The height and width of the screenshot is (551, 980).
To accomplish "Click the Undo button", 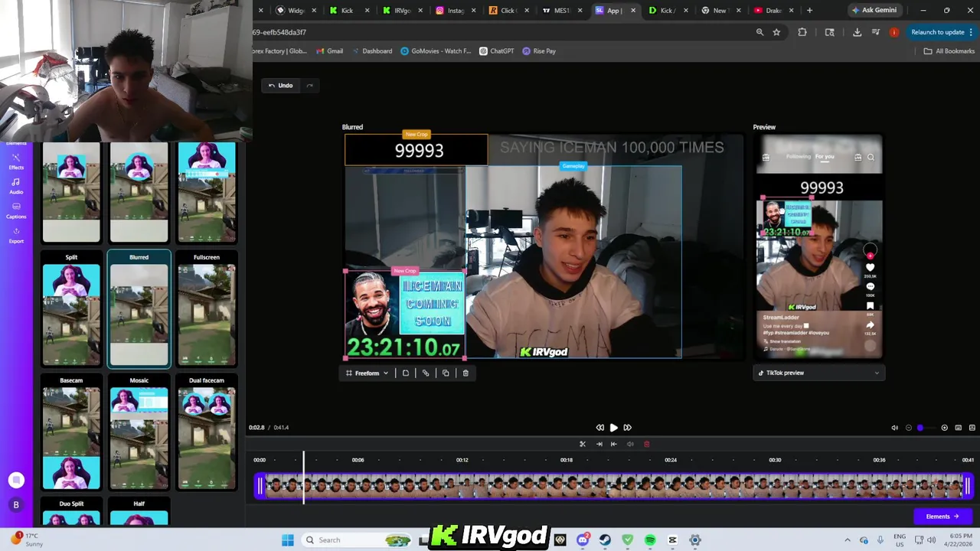I will (x=280, y=85).
